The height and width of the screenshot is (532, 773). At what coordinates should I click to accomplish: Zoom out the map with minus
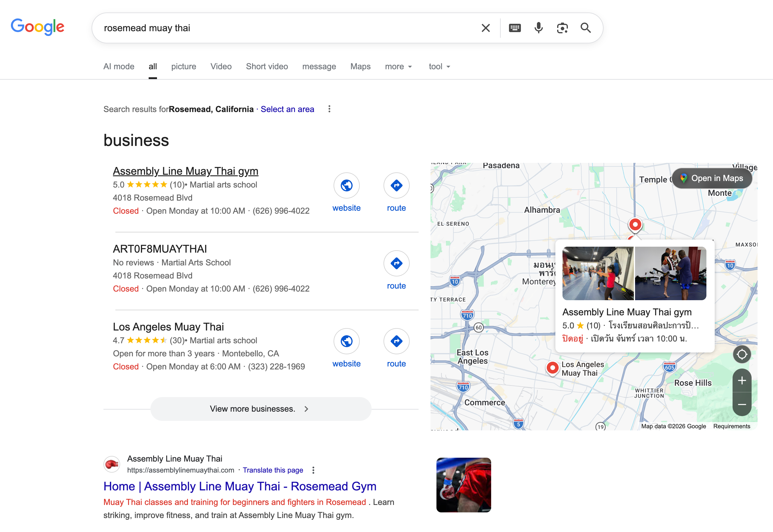[x=742, y=404]
